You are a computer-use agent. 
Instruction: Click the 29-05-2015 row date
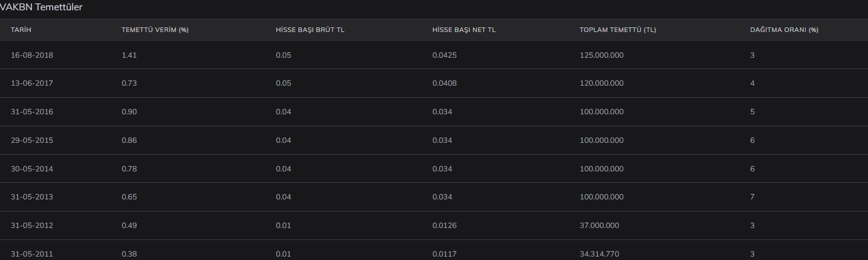point(32,140)
